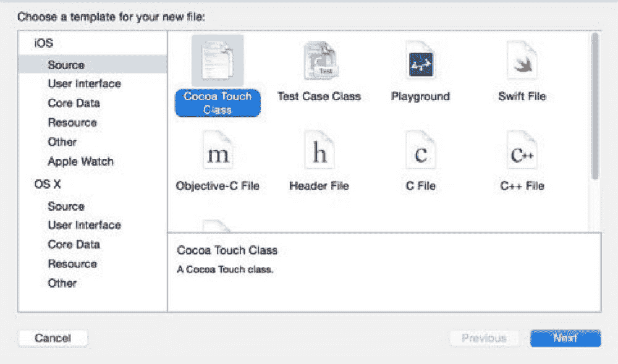Open iOS Core Data category
The height and width of the screenshot is (364, 618).
pyautogui.click(x=74, y=103)
